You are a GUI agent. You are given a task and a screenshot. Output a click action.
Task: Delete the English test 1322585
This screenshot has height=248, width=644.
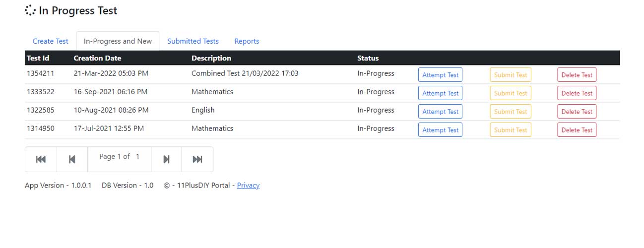(577, 112)
